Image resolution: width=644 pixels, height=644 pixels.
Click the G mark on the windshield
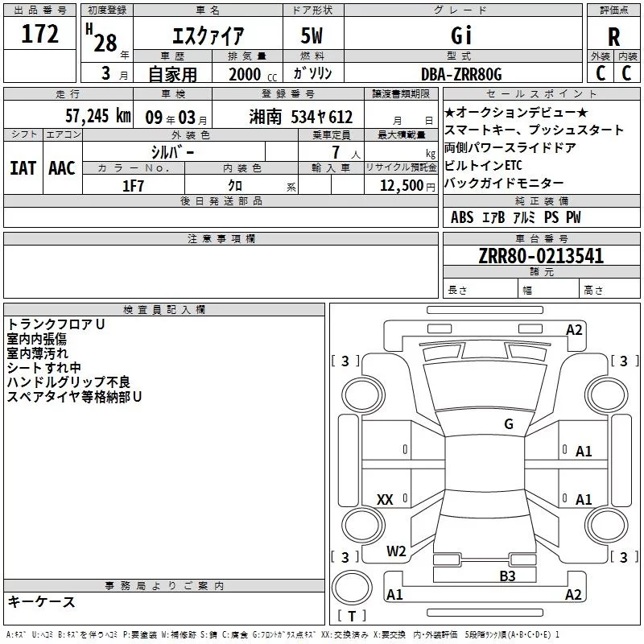(x=509, y=424)
